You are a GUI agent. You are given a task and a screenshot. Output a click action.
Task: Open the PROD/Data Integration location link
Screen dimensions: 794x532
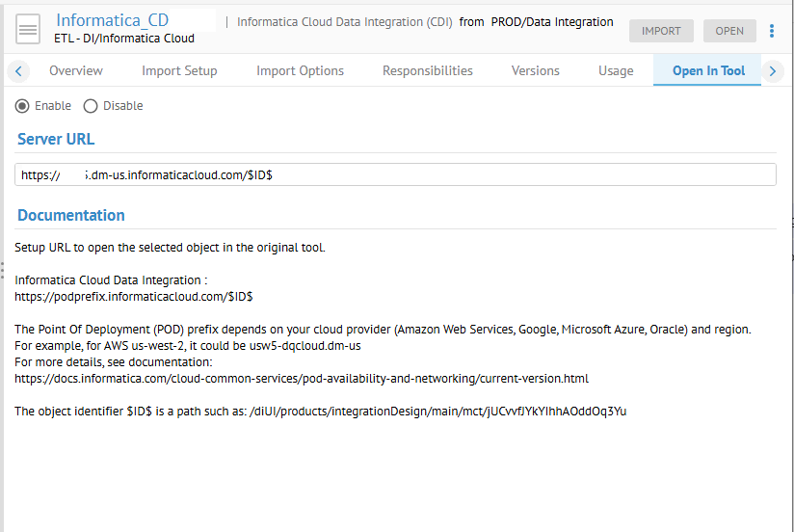click(551, 21)
